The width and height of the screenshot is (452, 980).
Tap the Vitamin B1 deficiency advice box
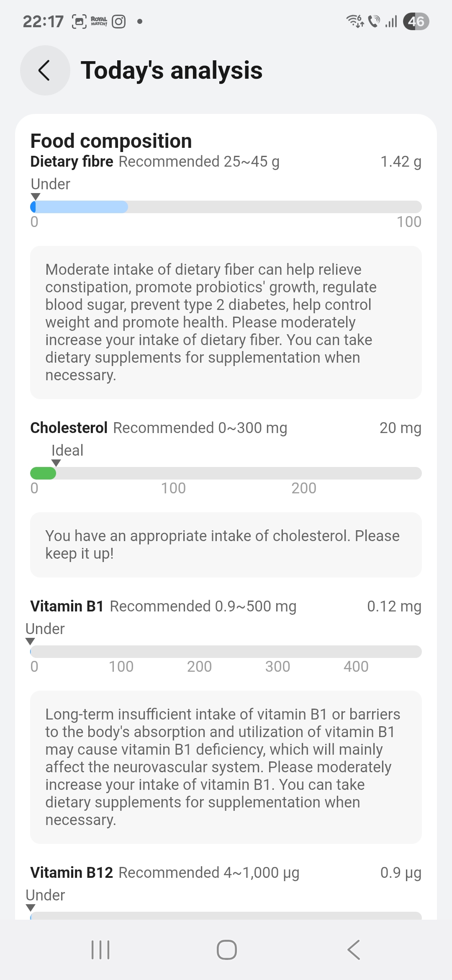(226, 767)
